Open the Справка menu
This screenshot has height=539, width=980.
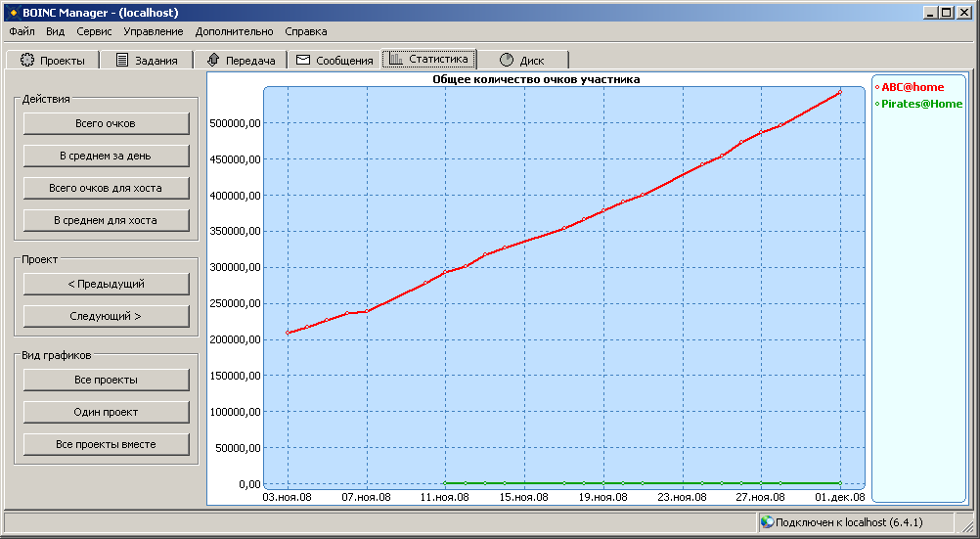point(306,32)
